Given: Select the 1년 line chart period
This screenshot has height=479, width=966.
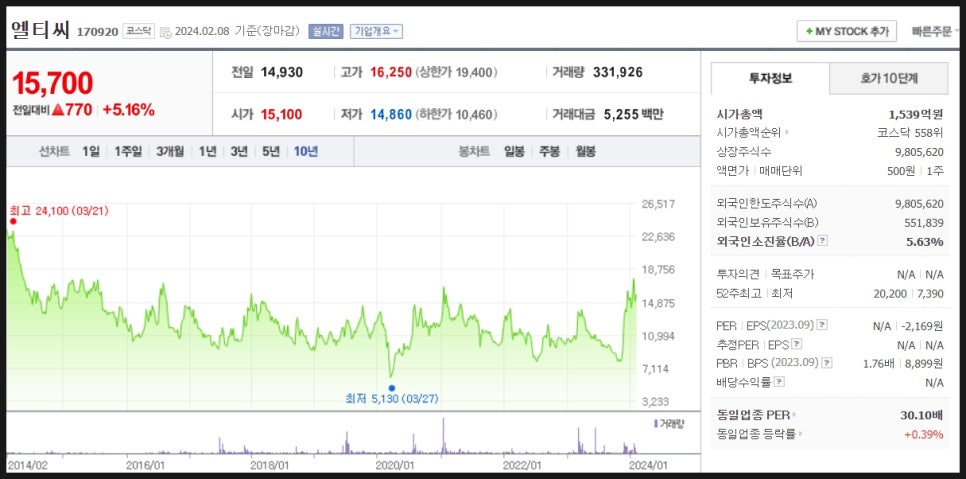Looking at the screenshot, I should click(x=207, y=151).
